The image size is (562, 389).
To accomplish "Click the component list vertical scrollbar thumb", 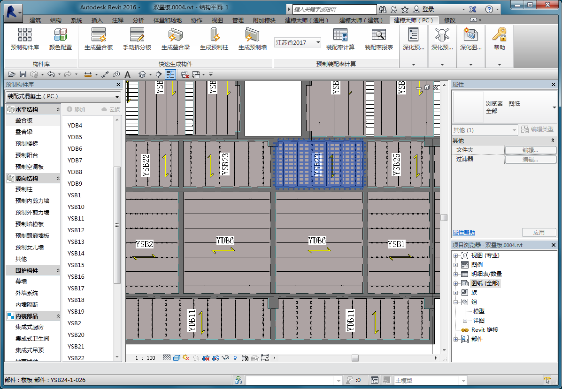I will point(117,225).
